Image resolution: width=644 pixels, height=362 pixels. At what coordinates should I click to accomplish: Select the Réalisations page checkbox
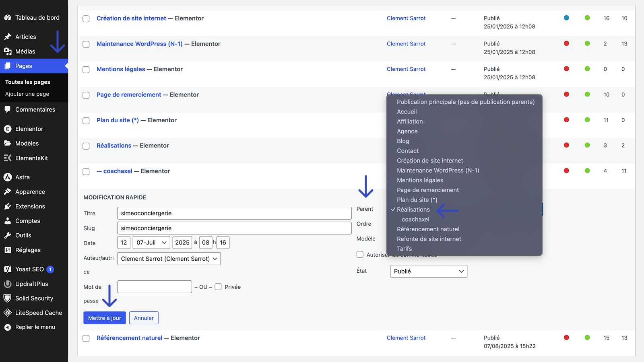point(86,146)
